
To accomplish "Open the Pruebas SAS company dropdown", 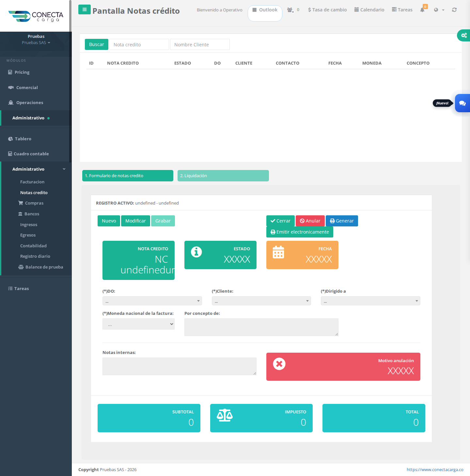I will tap(36, 43).
